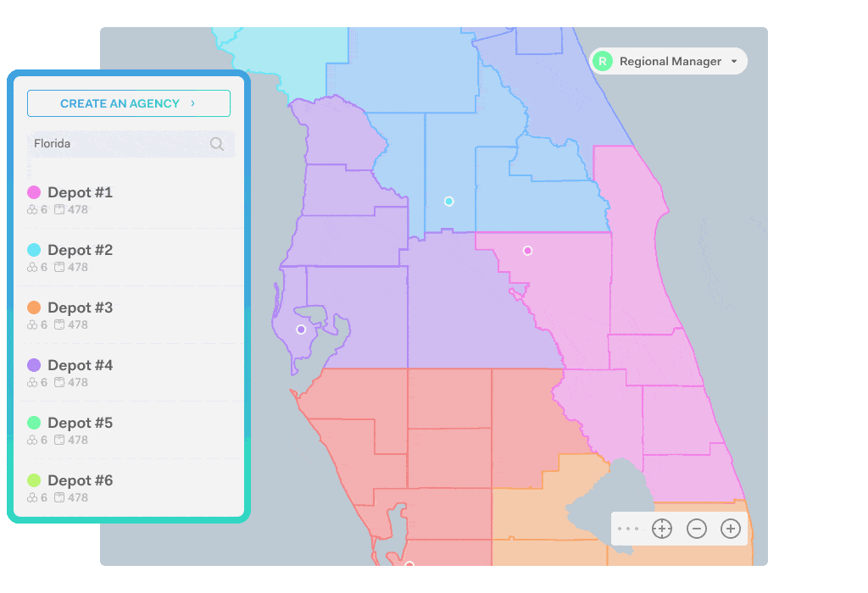868x593 pixels.
Task: Click the pink color dot beside Depot #1
Action: (x=35, y=192)
